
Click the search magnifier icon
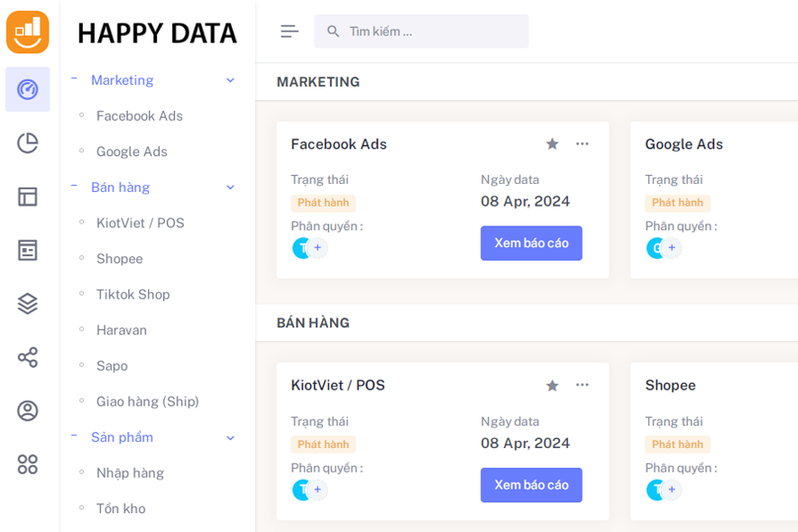[x=333, y=32]
